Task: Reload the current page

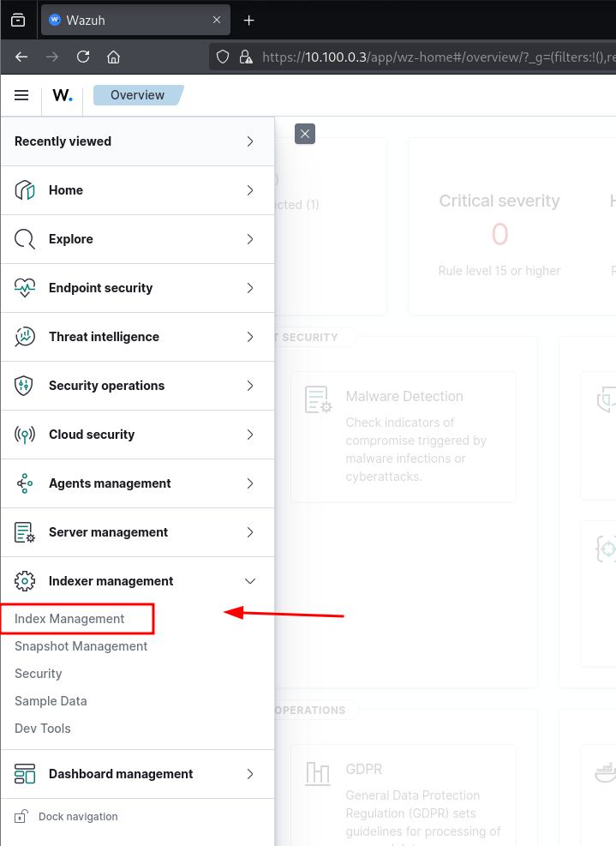Action: click(83, 57)
